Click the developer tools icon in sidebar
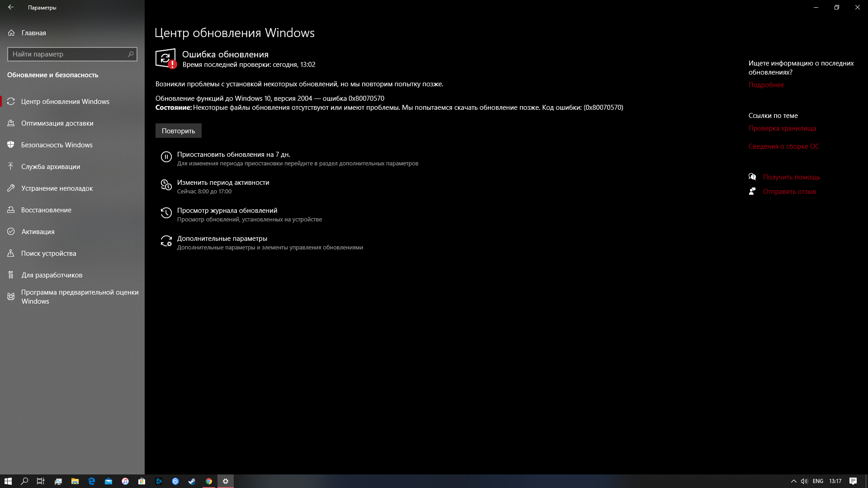The height and width of the screenshot is (488, 868). point(11,275)
